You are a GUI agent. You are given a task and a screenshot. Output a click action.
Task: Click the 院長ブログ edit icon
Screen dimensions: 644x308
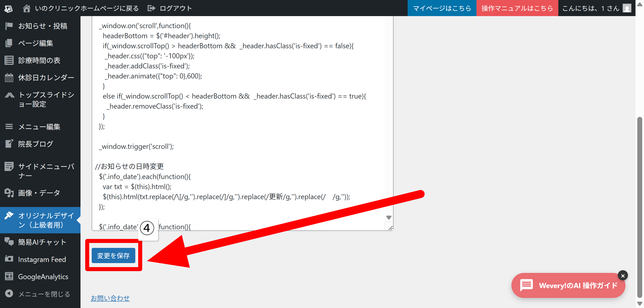pos(9,144)
